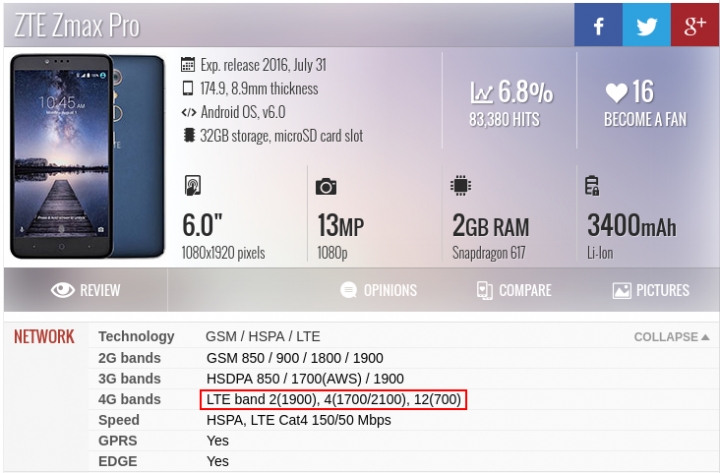The width and height of the screenshot is (720, 473).
Task: Collapse the Network specs section
Action: (671, 337)
